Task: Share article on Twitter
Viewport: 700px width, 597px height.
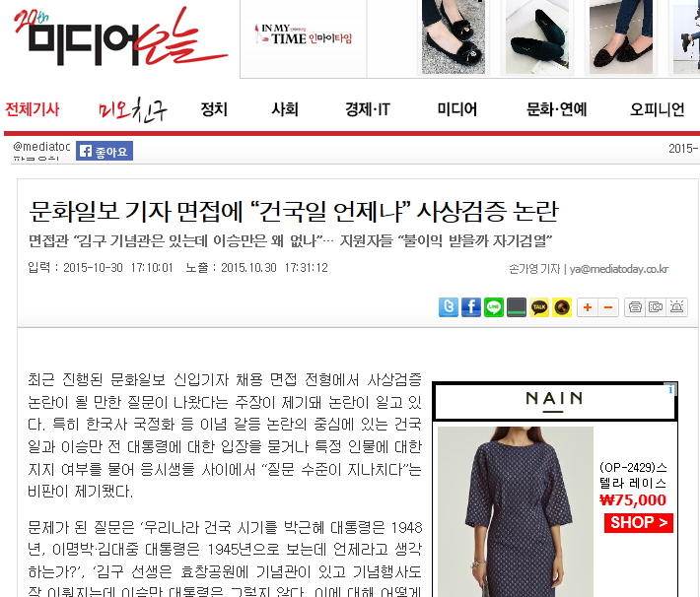Action: point(449,307)
